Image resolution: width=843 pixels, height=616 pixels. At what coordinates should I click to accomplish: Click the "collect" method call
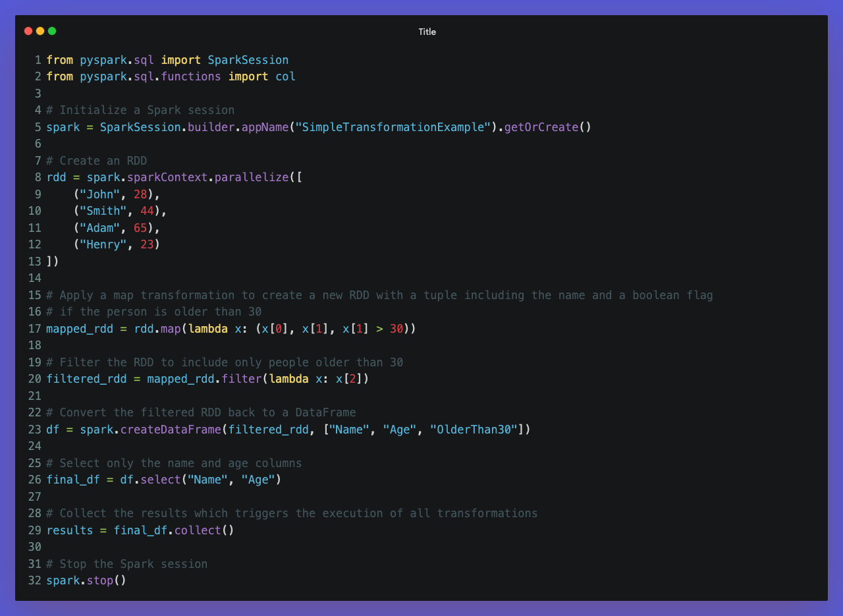[198, 530]
